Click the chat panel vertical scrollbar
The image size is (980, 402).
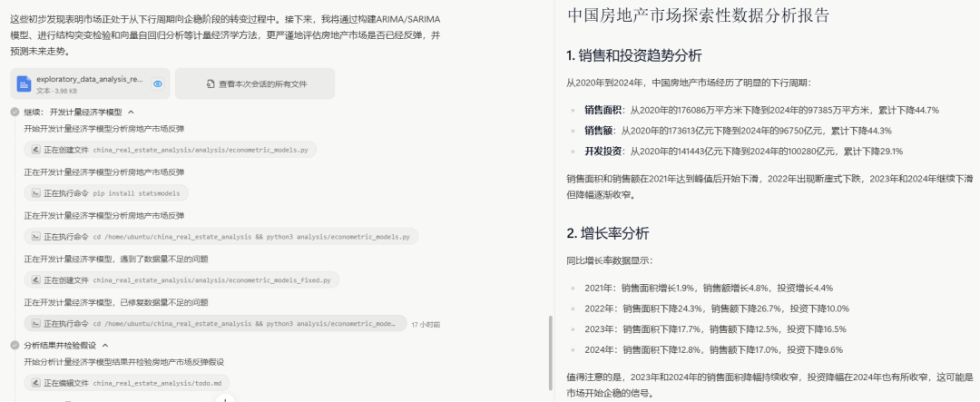[x=550, y=354]
